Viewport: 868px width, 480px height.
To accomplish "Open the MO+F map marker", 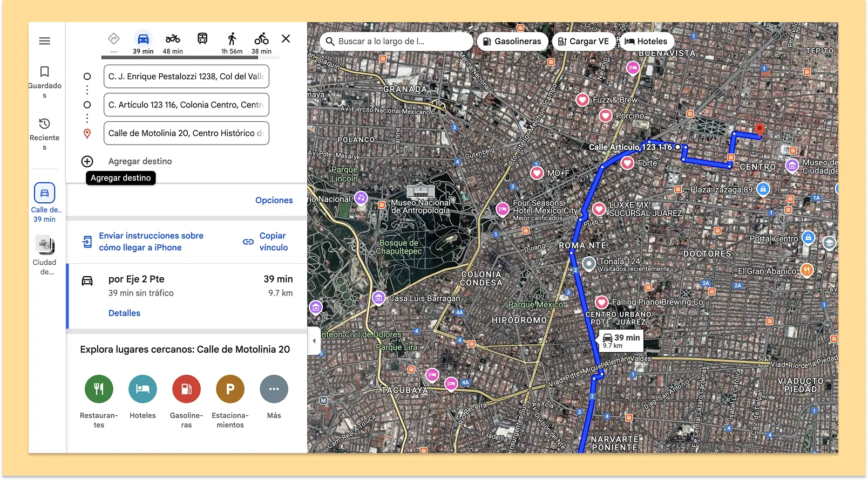I will point(537,173).
